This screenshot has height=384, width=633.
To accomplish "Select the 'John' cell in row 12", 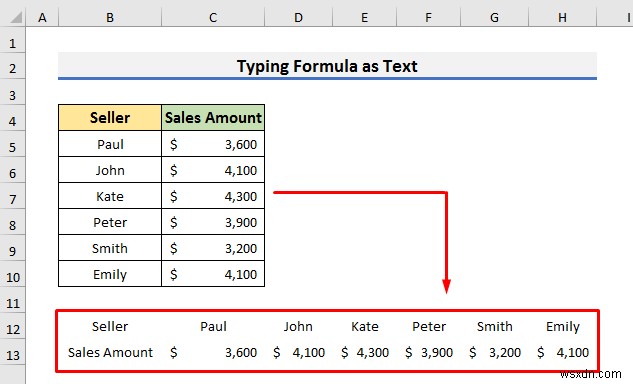I will tap(298, 326).
